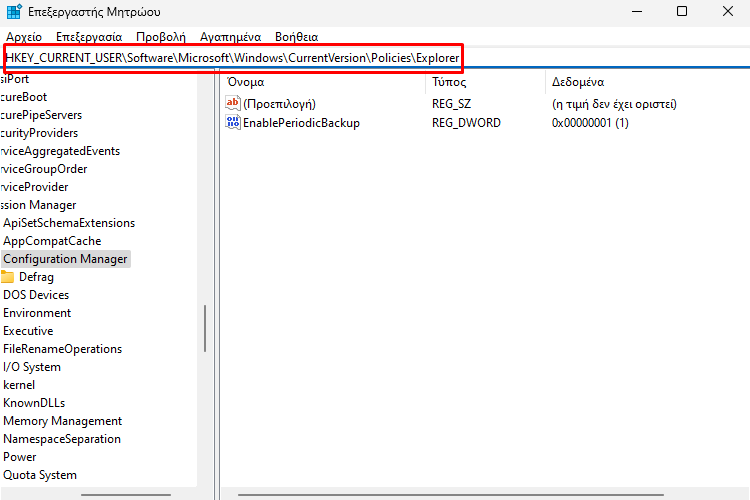
Task: Select the DOS Devices key
Action: click(x=36, y=295)
